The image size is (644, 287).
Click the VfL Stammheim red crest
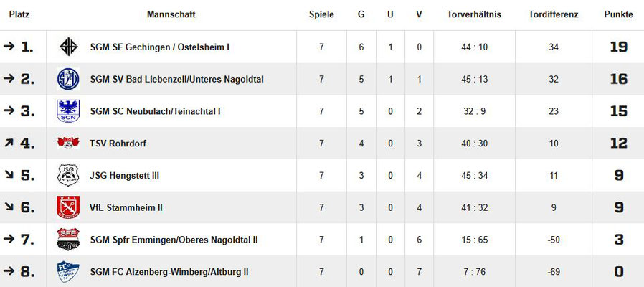click(68, 207)
